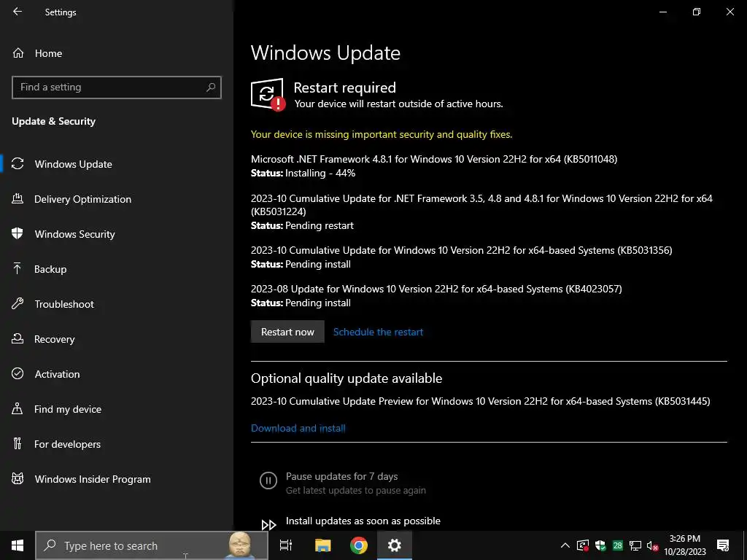This screenshot has height=560, width=747.
Task: Click the Schedule the restart link
Action: click(x=379, y=332)
